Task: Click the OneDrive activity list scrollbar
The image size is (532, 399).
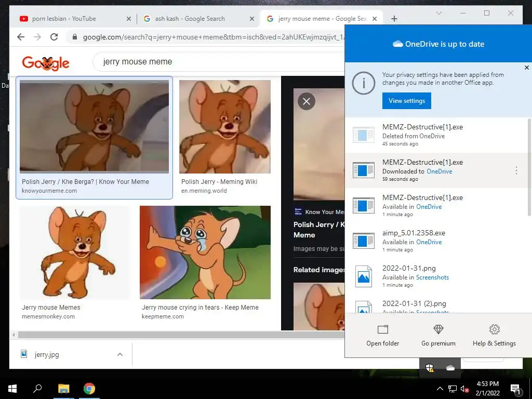Action: 529,167
